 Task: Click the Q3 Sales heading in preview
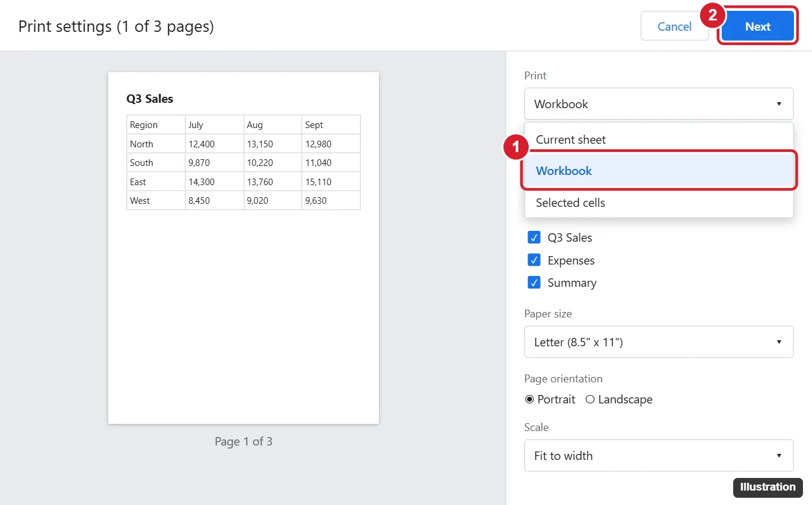(150, 99)
